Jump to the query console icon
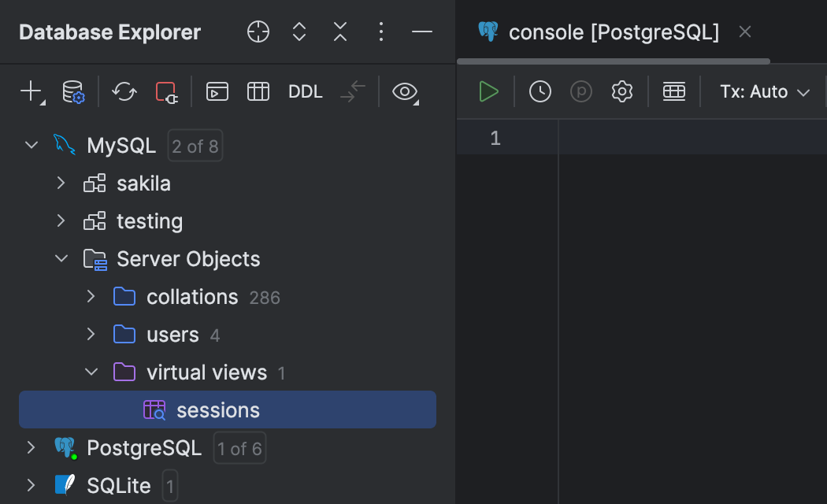Screen dimensions: 827x504 [x=217, y=91]
